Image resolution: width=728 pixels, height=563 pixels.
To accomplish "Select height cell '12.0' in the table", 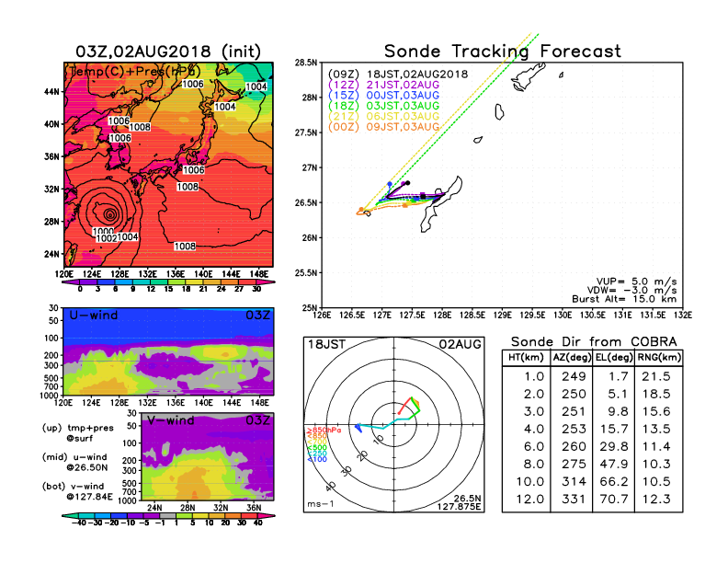I will pos(529,500).
